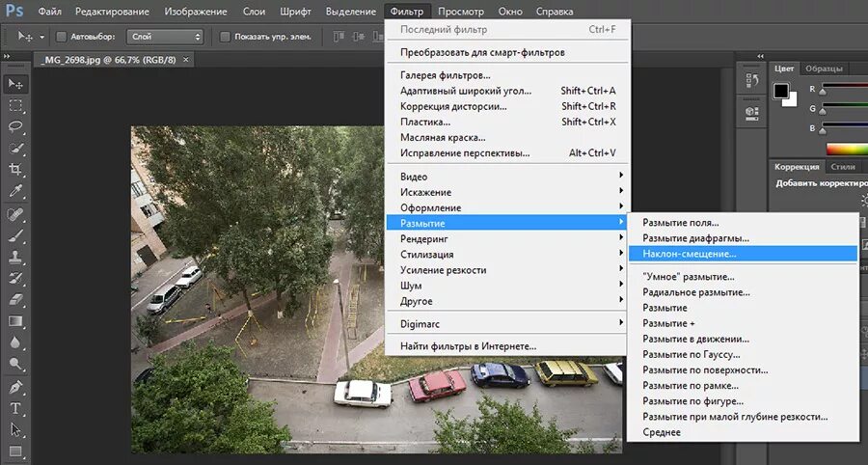Click the align top edges icon
This screenshot has height=465, width=868.
pos(339,37)
